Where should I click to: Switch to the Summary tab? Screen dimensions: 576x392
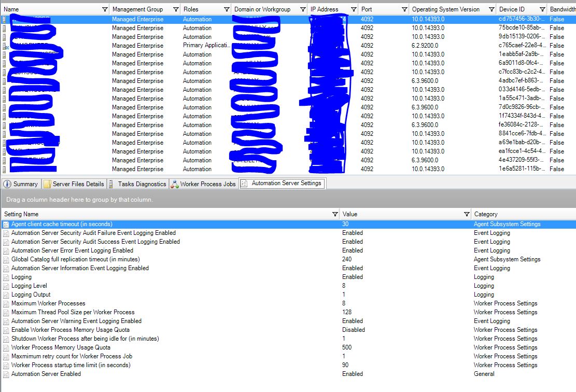pyautogui.click(x=21, y=184)
